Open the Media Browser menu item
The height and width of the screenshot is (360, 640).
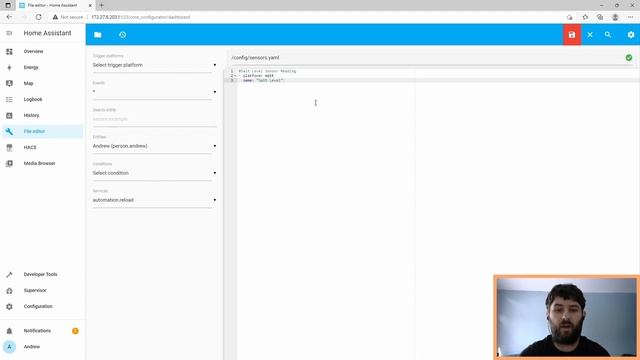click(39, 163)
